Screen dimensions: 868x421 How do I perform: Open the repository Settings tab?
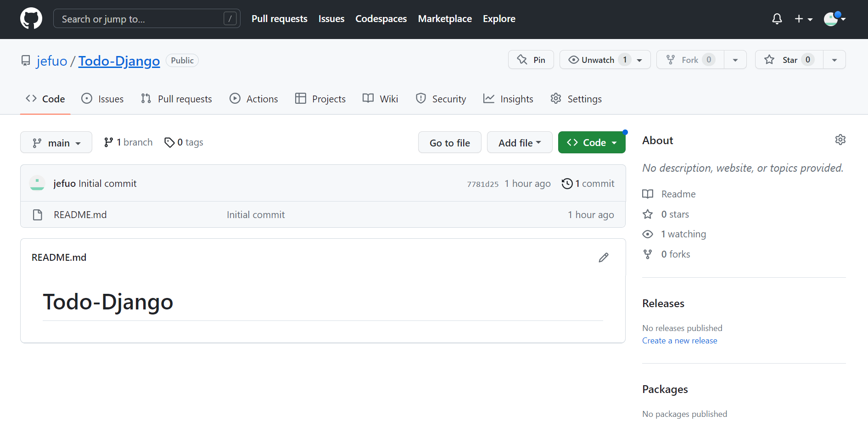tap(576, 99)
